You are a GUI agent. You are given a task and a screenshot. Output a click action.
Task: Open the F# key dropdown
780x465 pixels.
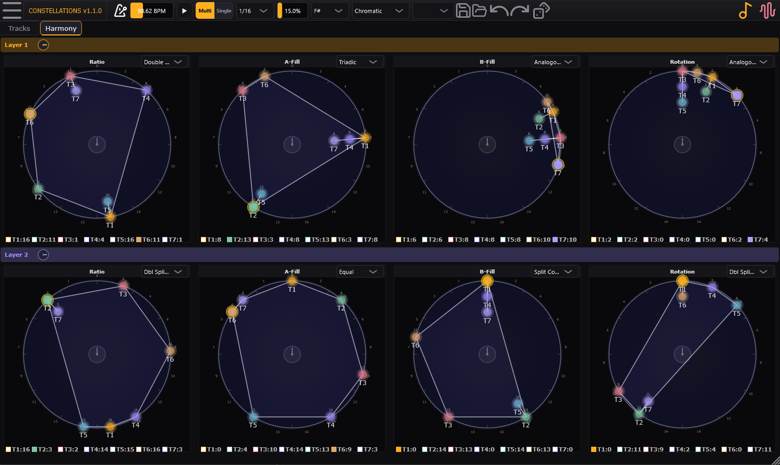pyautogui.click(x=329, y=10)
